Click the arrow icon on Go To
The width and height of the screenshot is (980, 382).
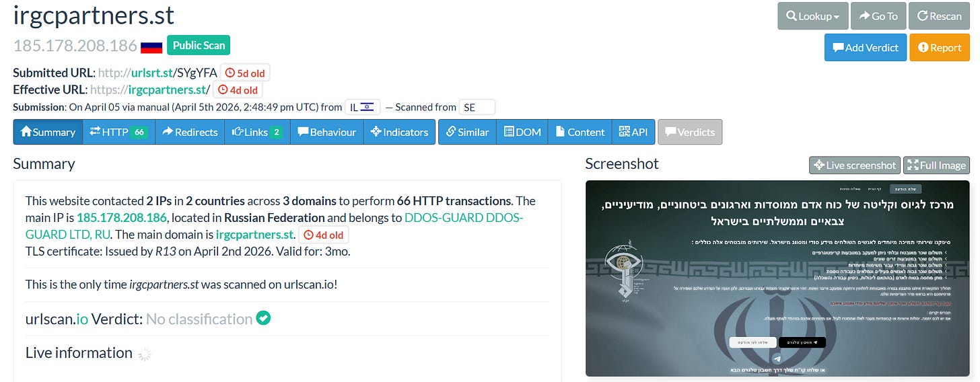tap(864, 16)
